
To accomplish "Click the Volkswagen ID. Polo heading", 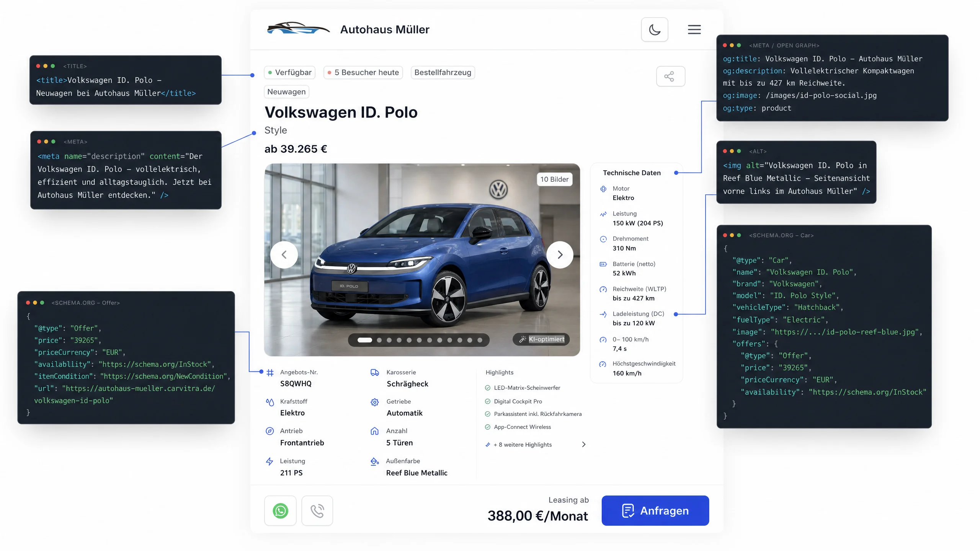I will tap(341, 112).
